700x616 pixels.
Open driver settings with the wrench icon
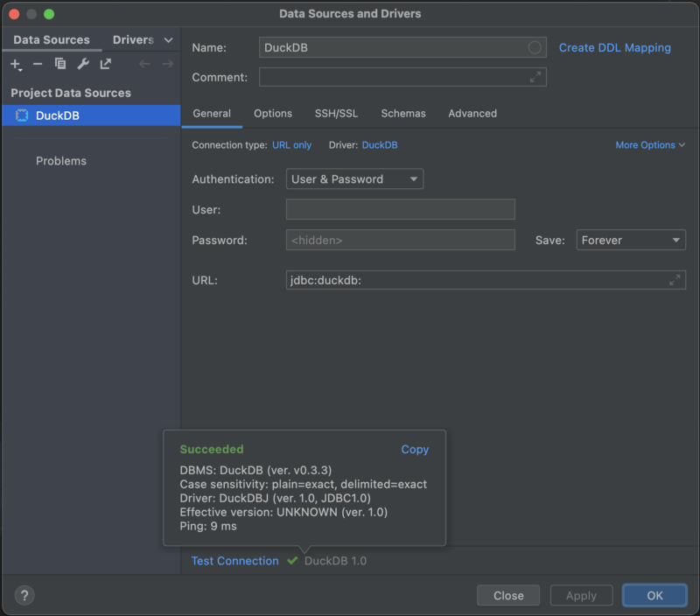point(83,64)
